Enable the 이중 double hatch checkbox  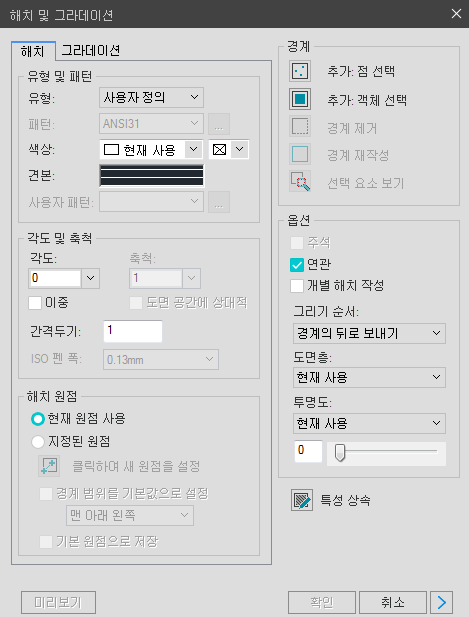coord(35,303)
